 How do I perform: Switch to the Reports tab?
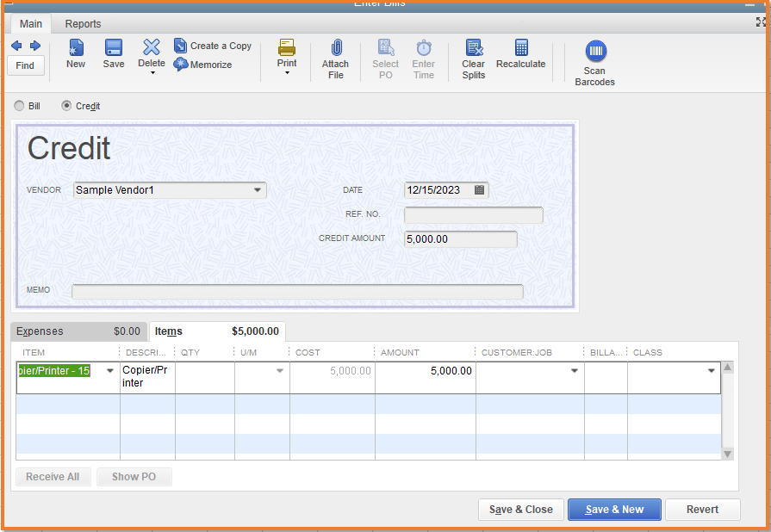pyautogui.click(x=83, y=23)
